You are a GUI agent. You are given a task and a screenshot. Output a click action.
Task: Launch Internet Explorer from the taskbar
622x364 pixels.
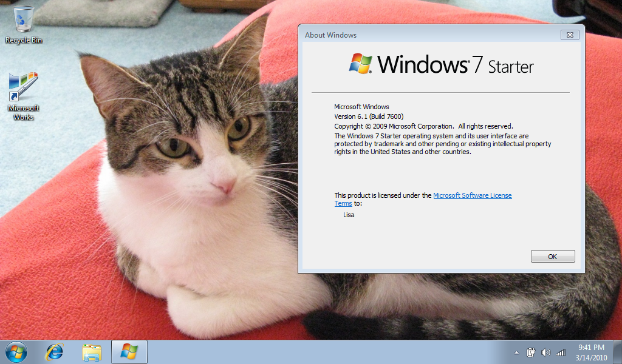pos(55,351)
